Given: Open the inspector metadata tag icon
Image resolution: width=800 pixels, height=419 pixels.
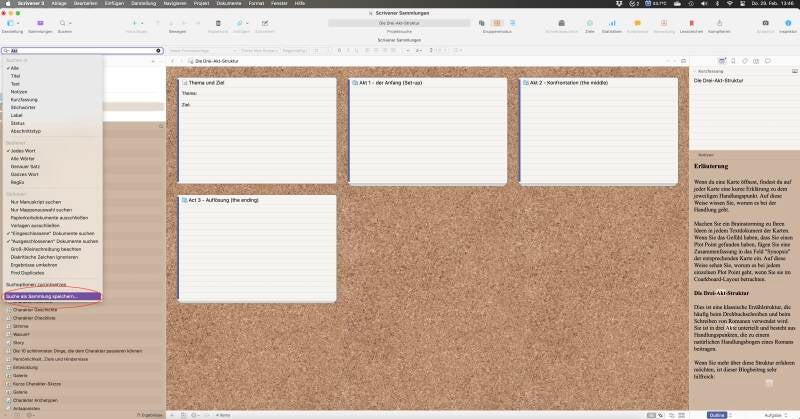Looking at the screenshot, I should [x=744, y=61].
